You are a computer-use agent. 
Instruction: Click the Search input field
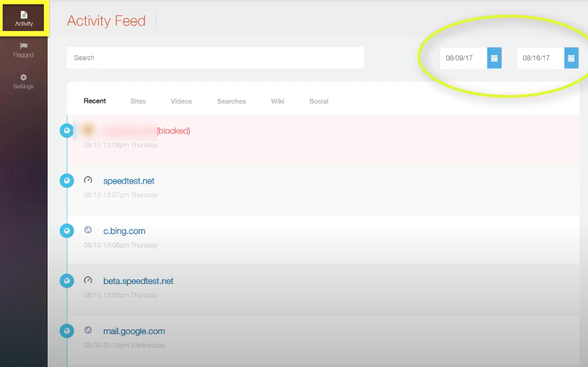[x=215, y=58]
